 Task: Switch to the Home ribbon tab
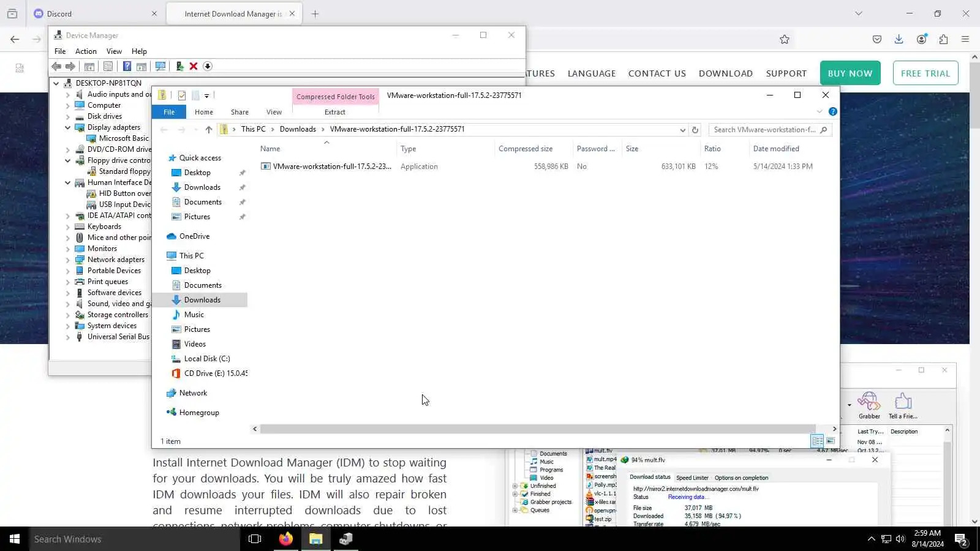coord(204,112)
